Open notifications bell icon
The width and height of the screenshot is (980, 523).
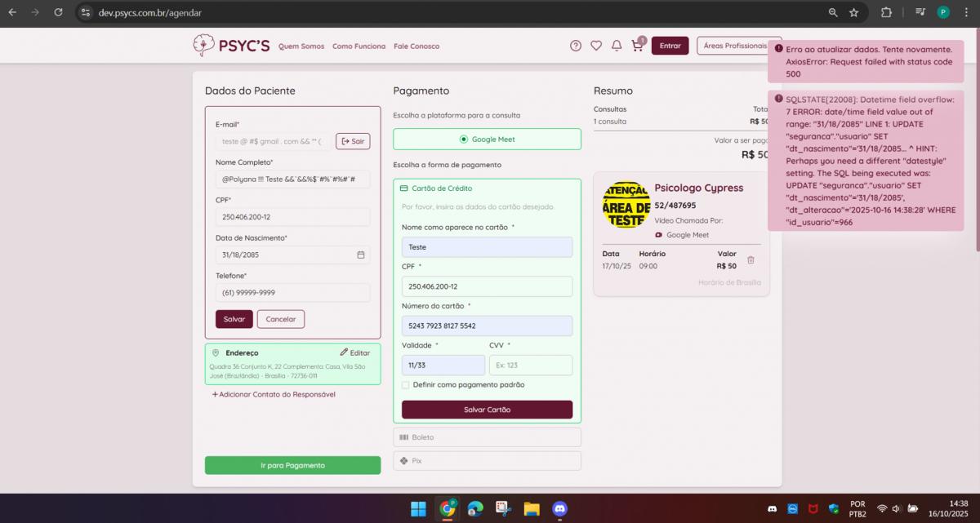[x=617, y=46]
